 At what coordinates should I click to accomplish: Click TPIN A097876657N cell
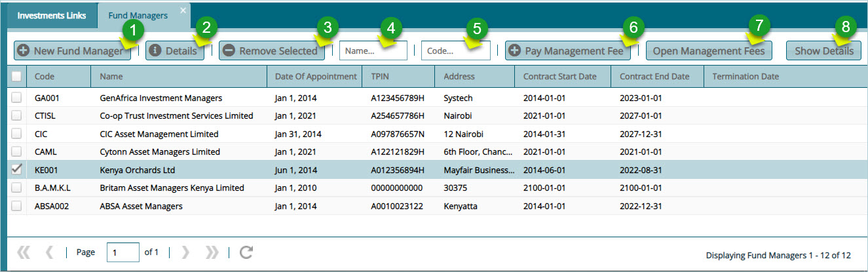398,134
